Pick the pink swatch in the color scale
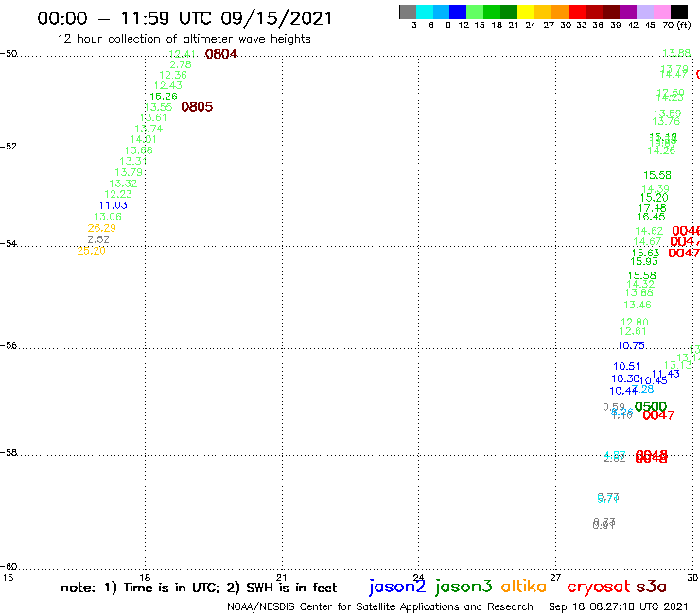 click(x=661, y=11)
